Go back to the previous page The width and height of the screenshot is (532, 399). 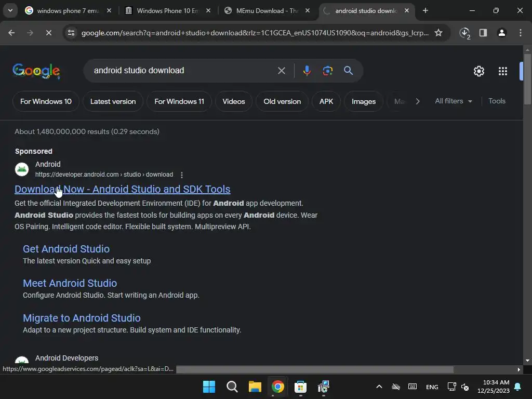11,33
